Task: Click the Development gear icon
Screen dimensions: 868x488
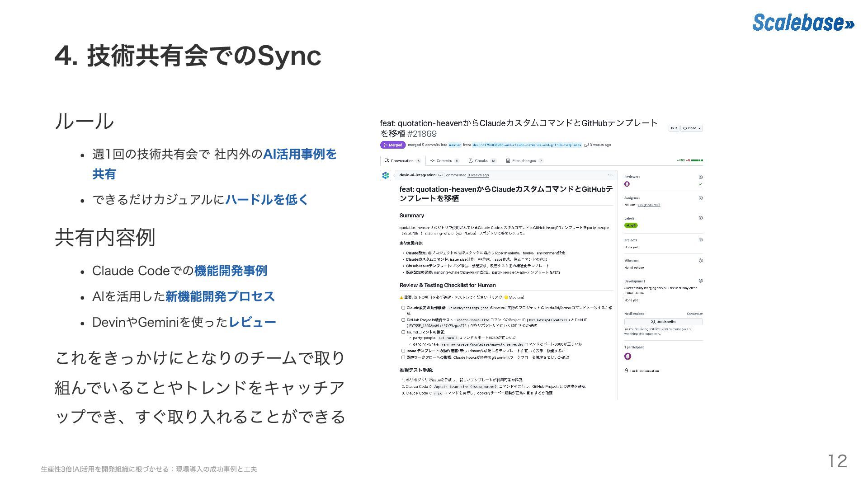Action: (x=700, y=281)
